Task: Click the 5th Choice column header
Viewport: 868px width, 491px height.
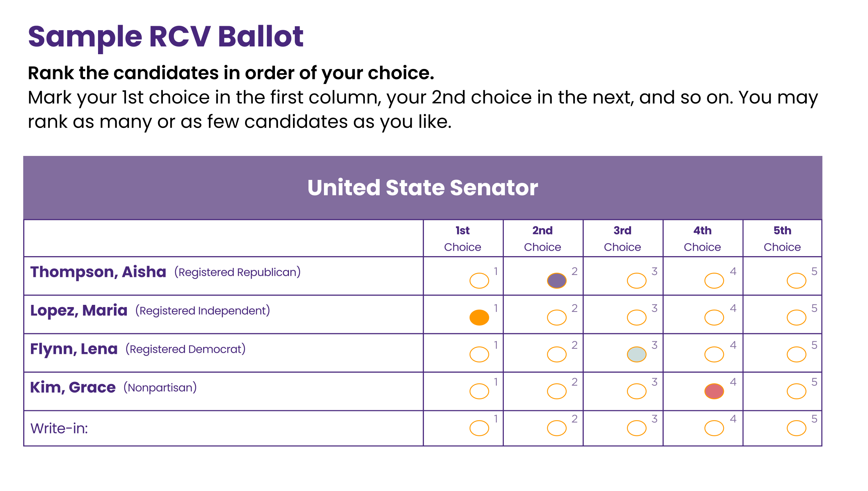Action: coord(782,238)
